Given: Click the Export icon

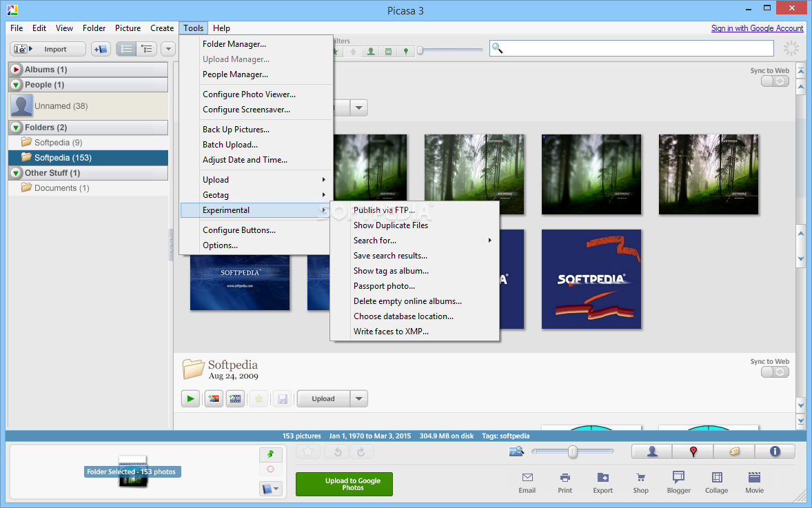Looking at the screenshot, I should (602, 482).
